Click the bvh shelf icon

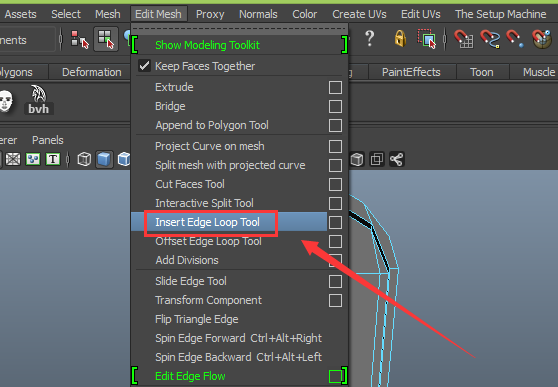click(38, 100)
